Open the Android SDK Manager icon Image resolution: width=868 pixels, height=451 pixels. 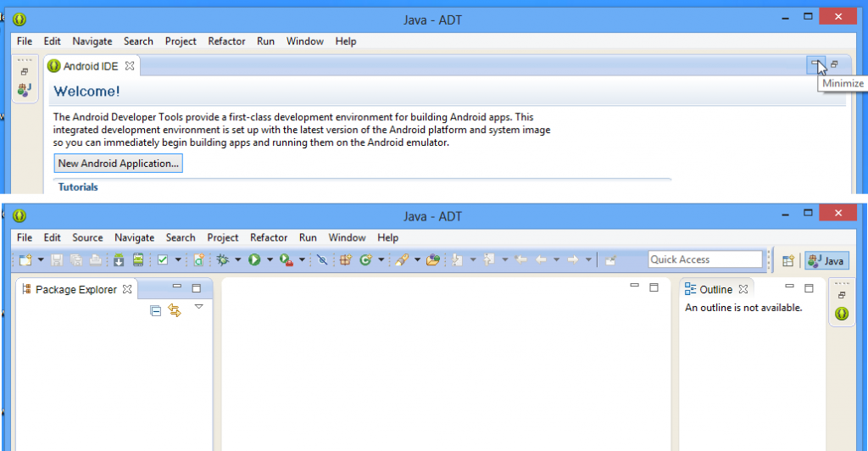click(x=119, y=260)
